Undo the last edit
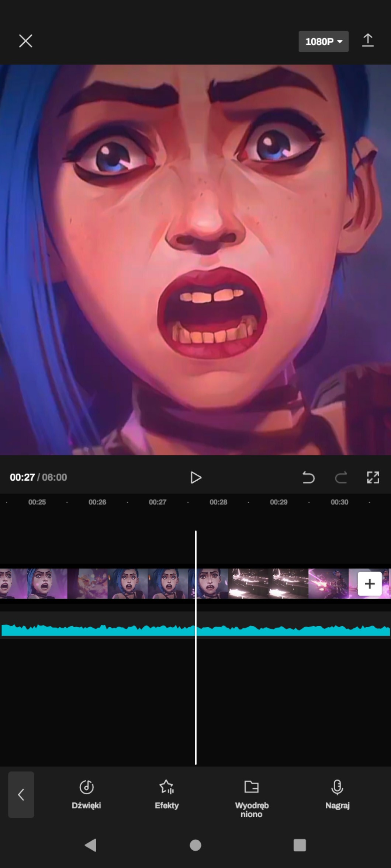This screenshot has height=868, width=391. (x=308, y=477)
